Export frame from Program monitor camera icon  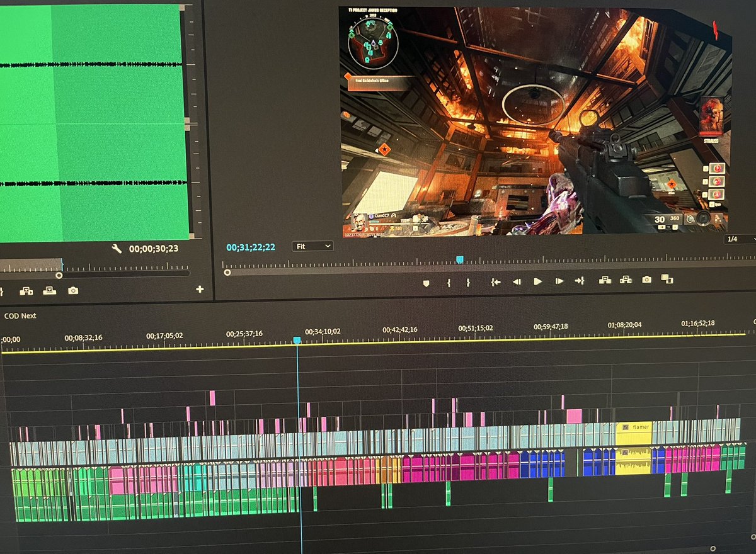646,279
